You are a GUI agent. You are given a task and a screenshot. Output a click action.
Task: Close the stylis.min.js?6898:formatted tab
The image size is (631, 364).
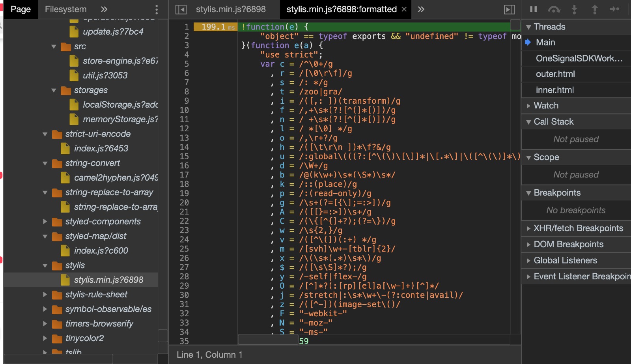tap(403, 9)
